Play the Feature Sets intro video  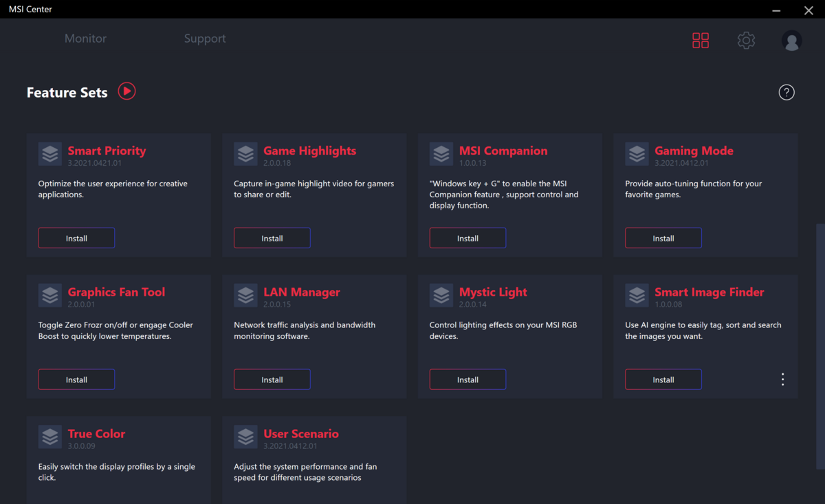(126, 91)
